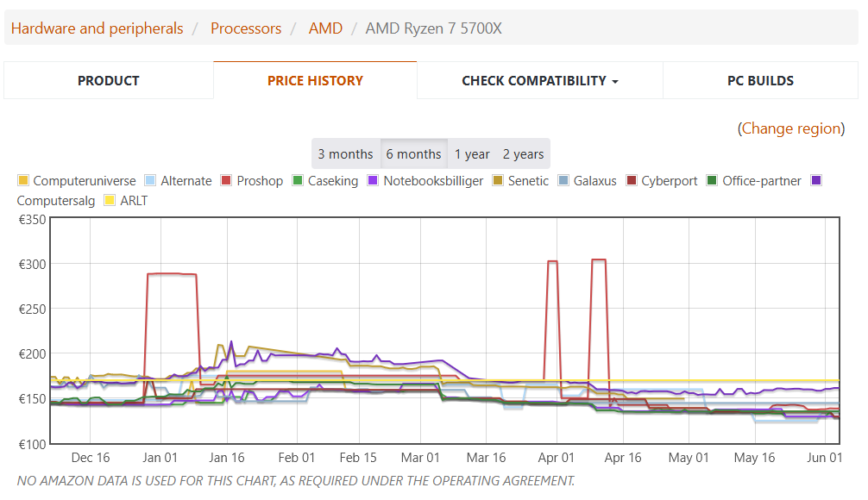The height and width of the screenshot is (500, 868).
Task: Open the AMD breadcrumb link
Action: pos(325,28)
